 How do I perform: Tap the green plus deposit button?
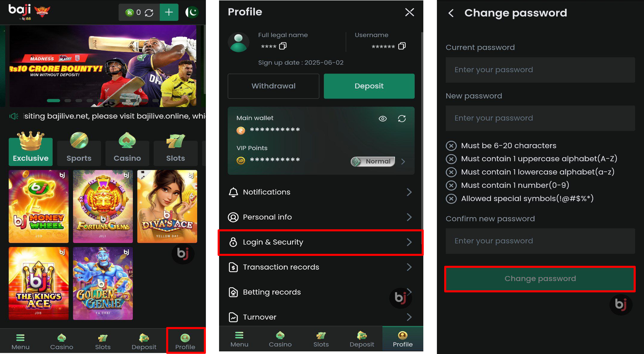point(169,12)
